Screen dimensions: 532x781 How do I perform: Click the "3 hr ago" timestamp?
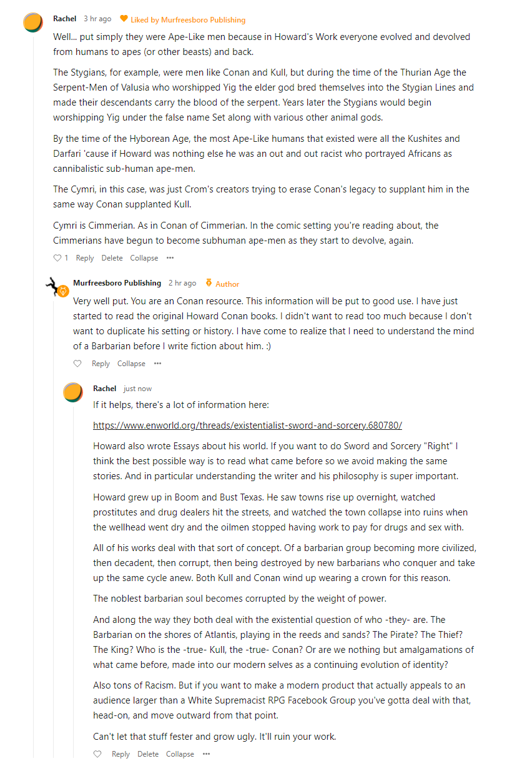(97, 19)
